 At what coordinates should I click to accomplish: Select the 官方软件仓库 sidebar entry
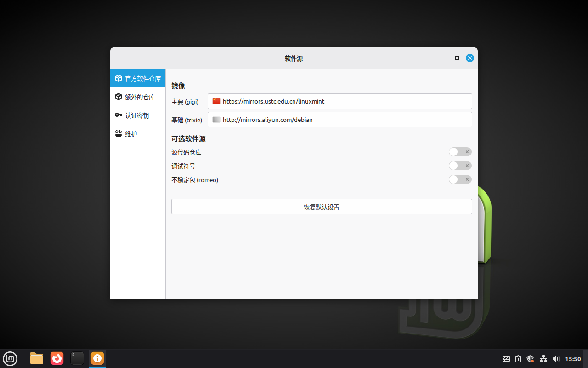(138, 79)
